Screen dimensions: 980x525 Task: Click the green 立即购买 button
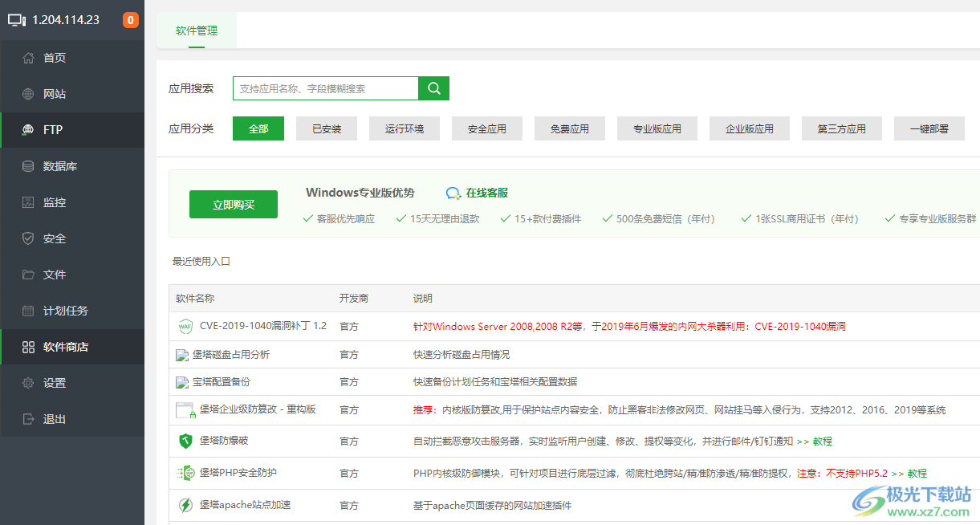tap(234, 204)
